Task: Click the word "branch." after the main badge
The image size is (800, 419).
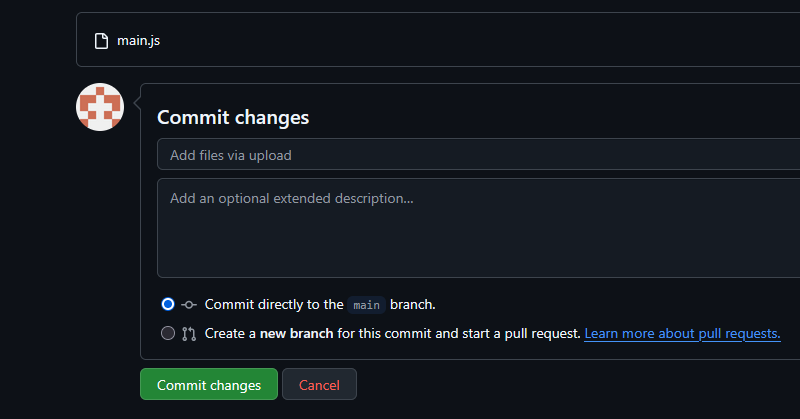Action: click(x=413, y=304)
